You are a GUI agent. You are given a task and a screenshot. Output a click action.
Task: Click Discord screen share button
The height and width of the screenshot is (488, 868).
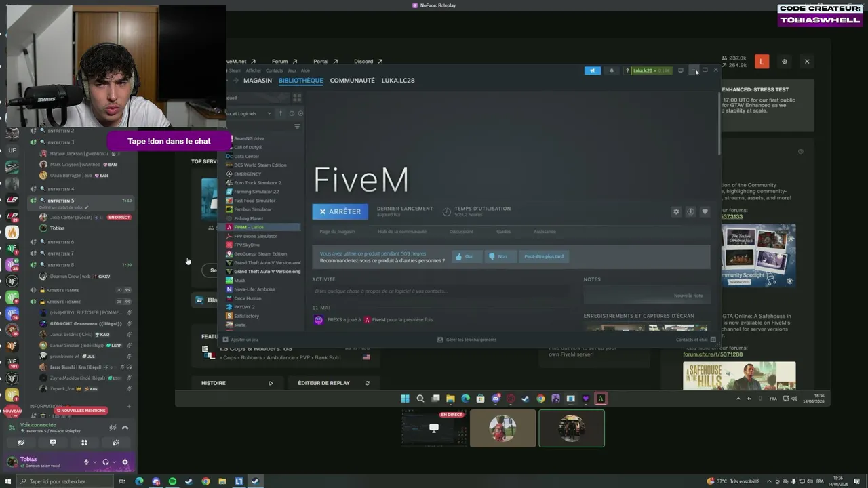(53, 443)
